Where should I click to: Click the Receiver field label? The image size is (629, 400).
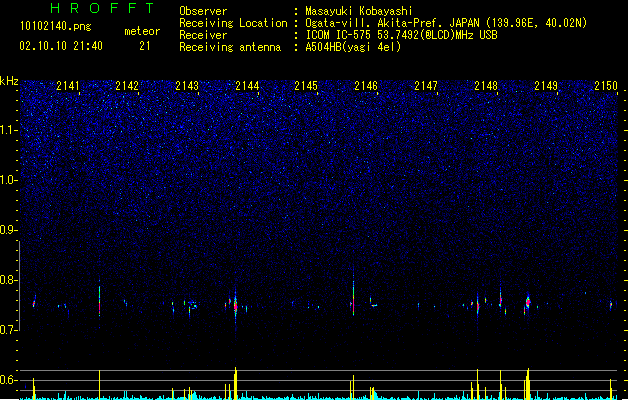pos(203,35)
